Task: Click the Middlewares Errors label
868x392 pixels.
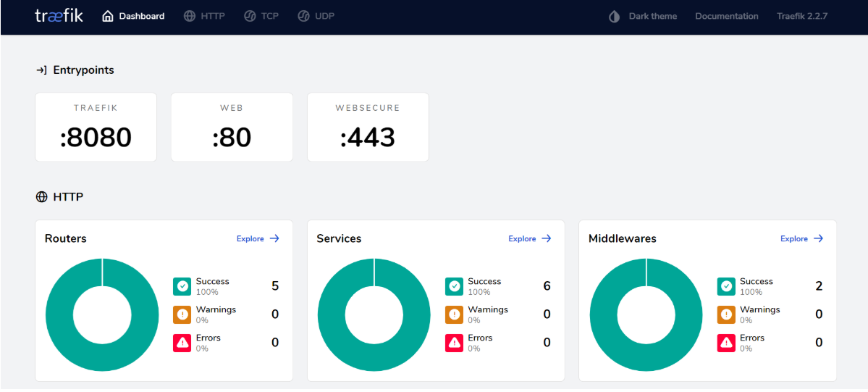Action: click(x=752, y=338)
